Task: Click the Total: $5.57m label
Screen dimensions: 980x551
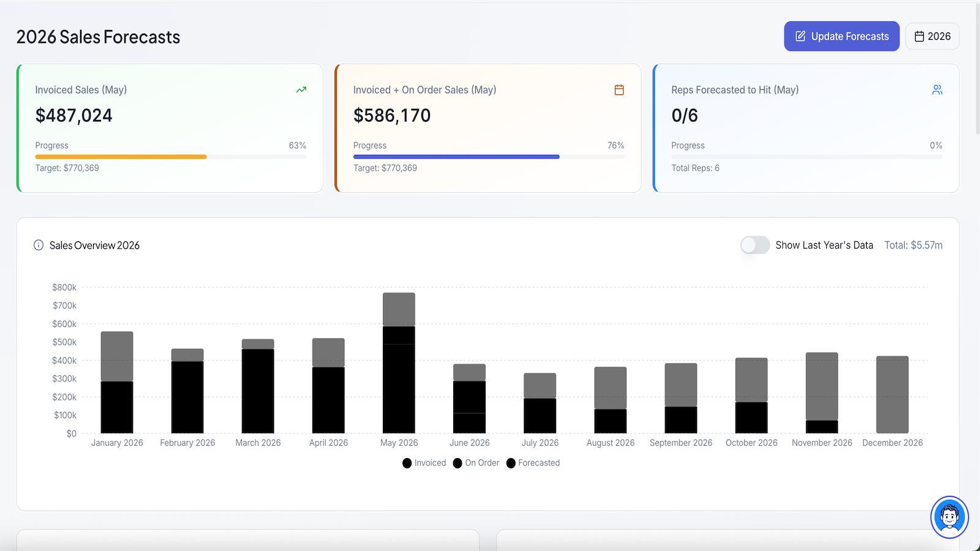Action: pyautogui.click(x=913, y=245)
